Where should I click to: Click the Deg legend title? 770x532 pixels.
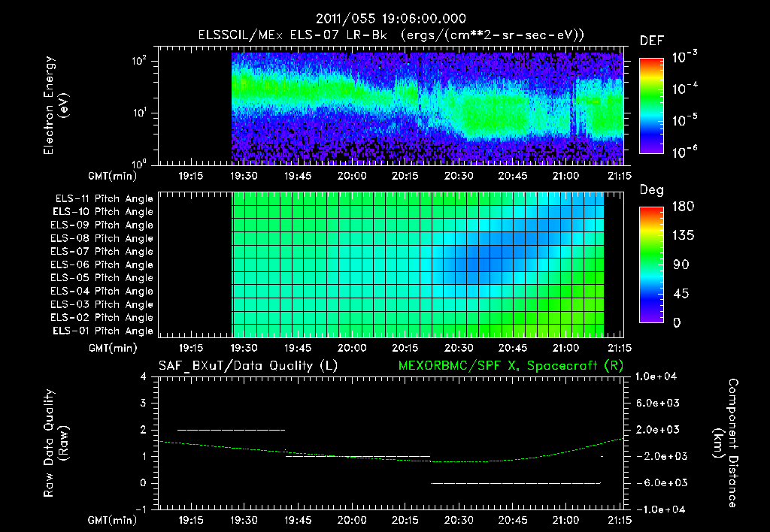[x=652, y=190]
